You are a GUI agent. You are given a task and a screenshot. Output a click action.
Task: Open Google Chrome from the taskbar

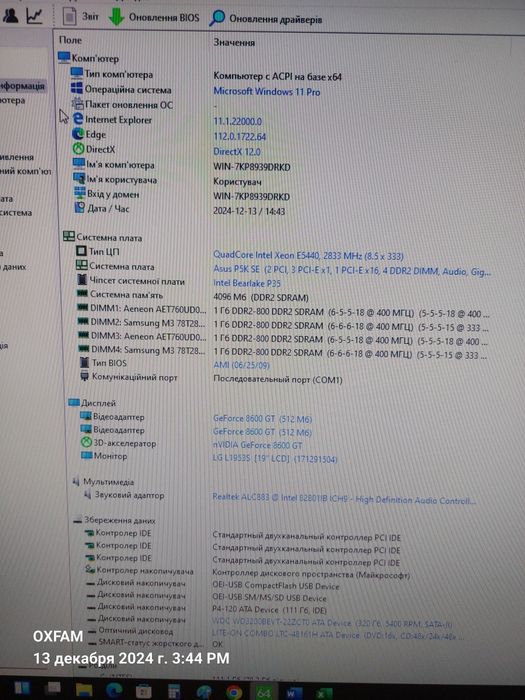233,692
